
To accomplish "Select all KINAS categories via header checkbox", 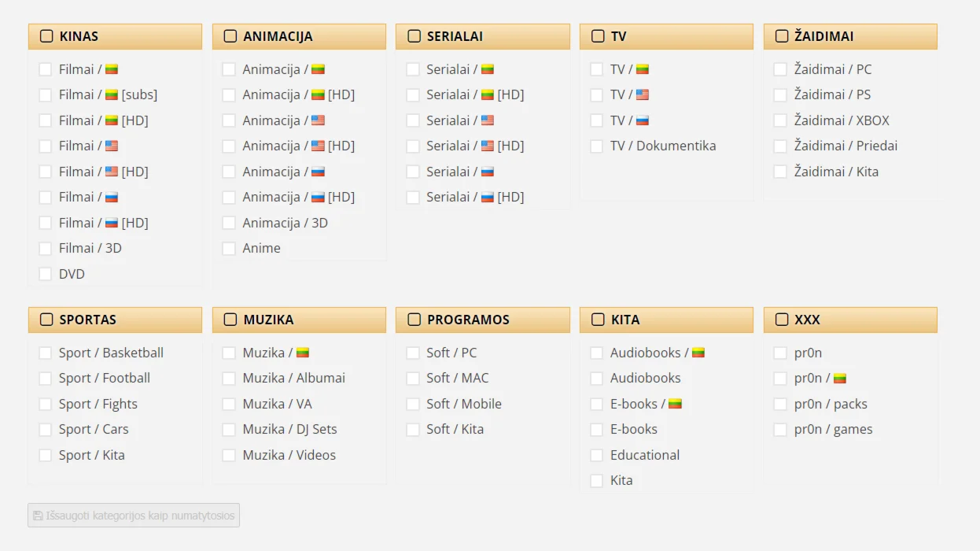I will 46,36.
